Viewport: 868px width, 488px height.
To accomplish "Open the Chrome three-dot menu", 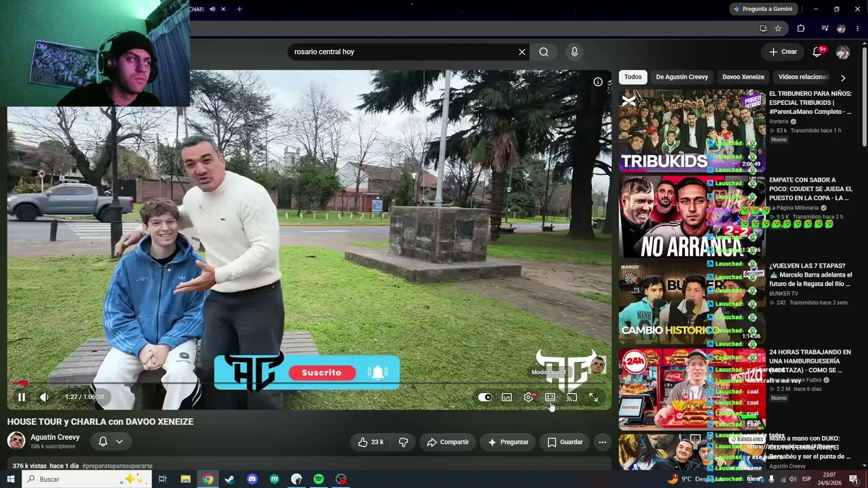I will coord(857,28).
